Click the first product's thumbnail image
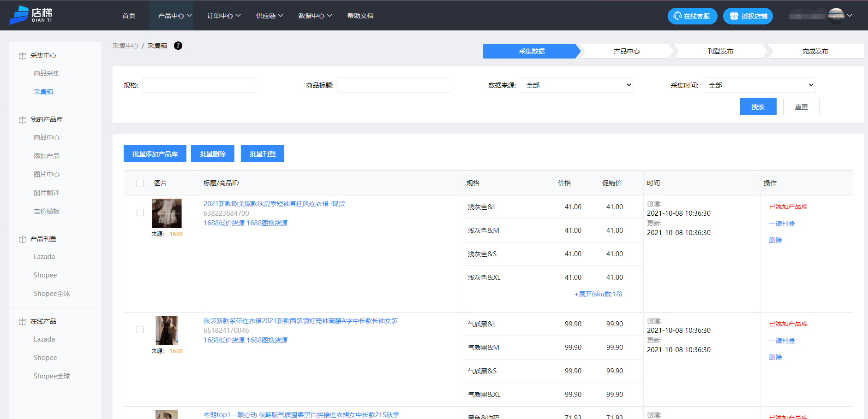 (167, 213)
